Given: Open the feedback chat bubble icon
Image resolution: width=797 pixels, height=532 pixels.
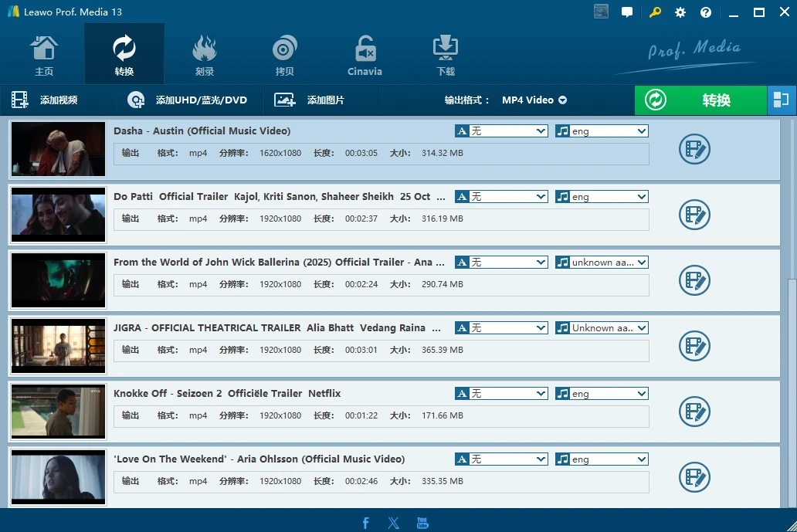Looking at the screenshot, I should [x=627, y=12].
